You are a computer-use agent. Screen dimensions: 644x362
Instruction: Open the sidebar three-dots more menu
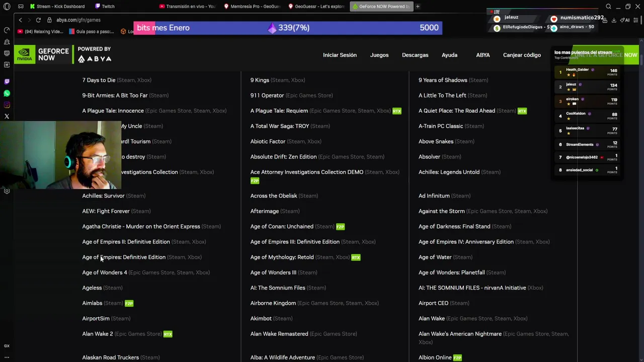coord(7,357)
